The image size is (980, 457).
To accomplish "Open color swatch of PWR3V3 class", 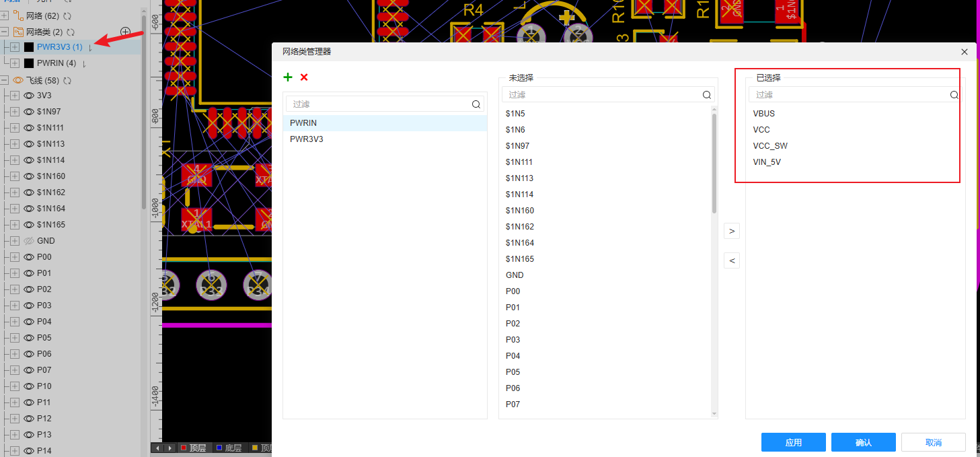I will [x=29, y=47].
